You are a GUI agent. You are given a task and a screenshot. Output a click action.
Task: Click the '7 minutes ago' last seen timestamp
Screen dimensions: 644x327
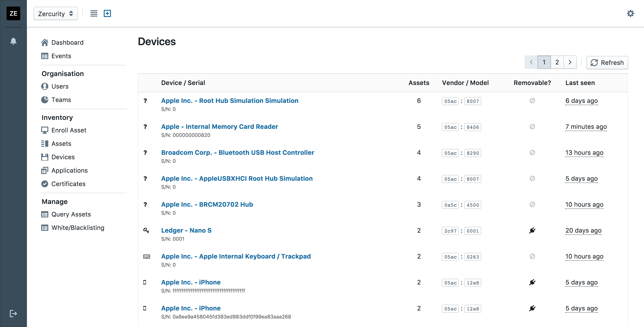point(586,127)
